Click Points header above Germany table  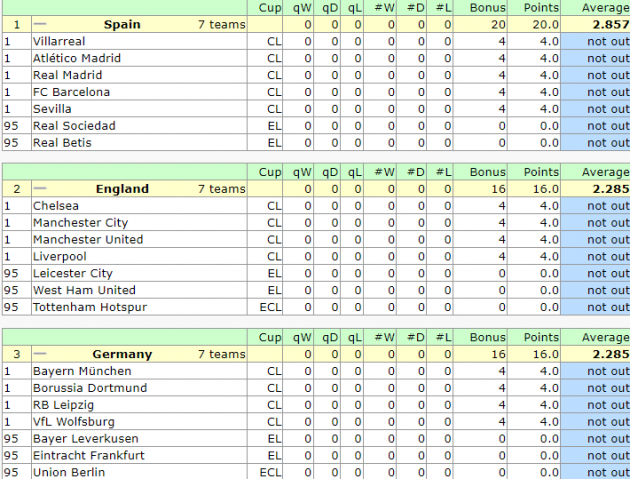pyautogui.click(x=541, y=337)
